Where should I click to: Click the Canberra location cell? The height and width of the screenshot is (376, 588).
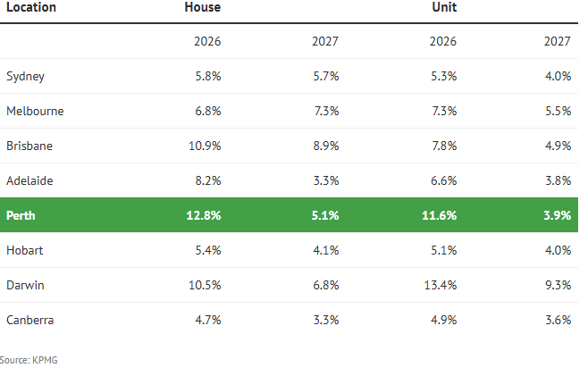[31, 320]
